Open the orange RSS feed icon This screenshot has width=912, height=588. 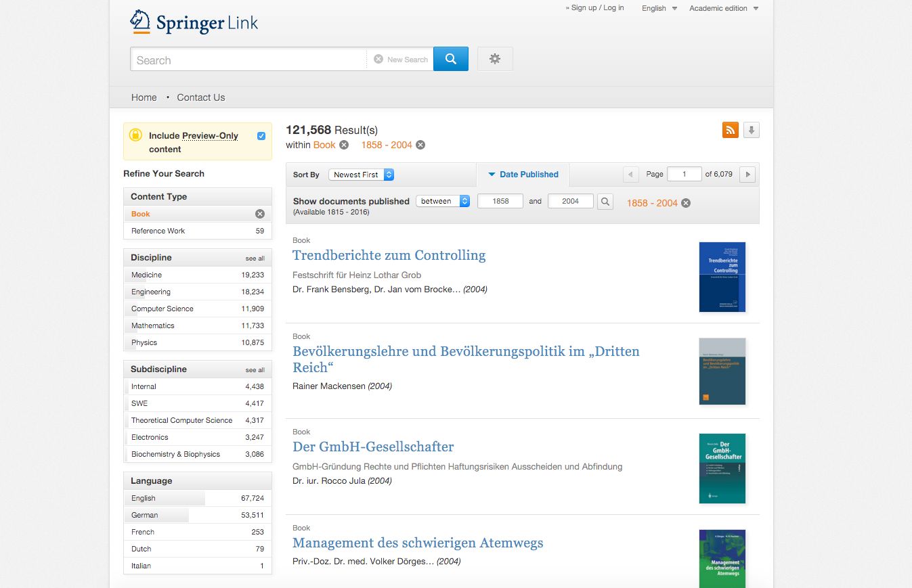[x=731, y=130]
